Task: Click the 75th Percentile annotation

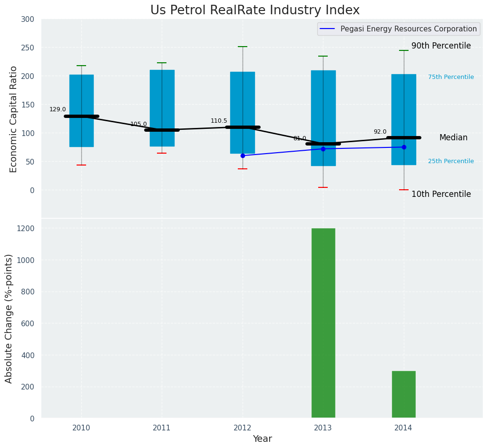Action: [450, 77]
